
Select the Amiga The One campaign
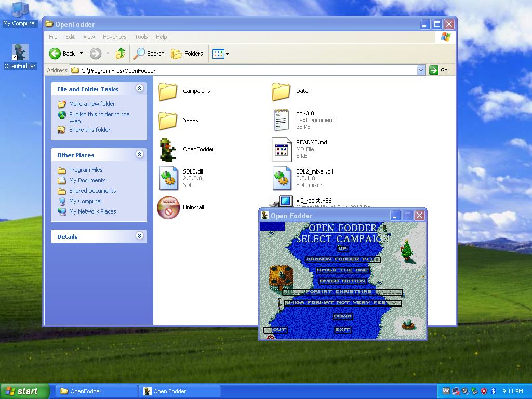coord(344,270)
